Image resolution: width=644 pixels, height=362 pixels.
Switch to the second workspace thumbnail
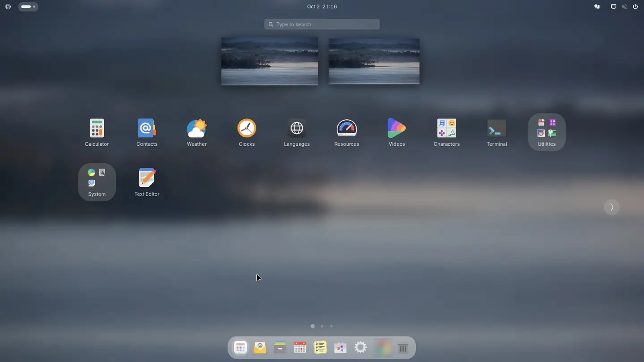[374, 61]
